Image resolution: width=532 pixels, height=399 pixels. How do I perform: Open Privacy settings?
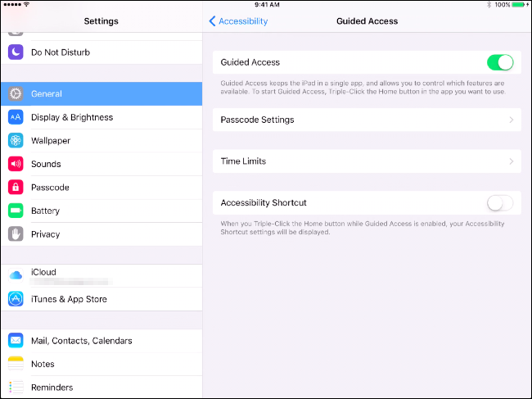[x=101, y=234]
